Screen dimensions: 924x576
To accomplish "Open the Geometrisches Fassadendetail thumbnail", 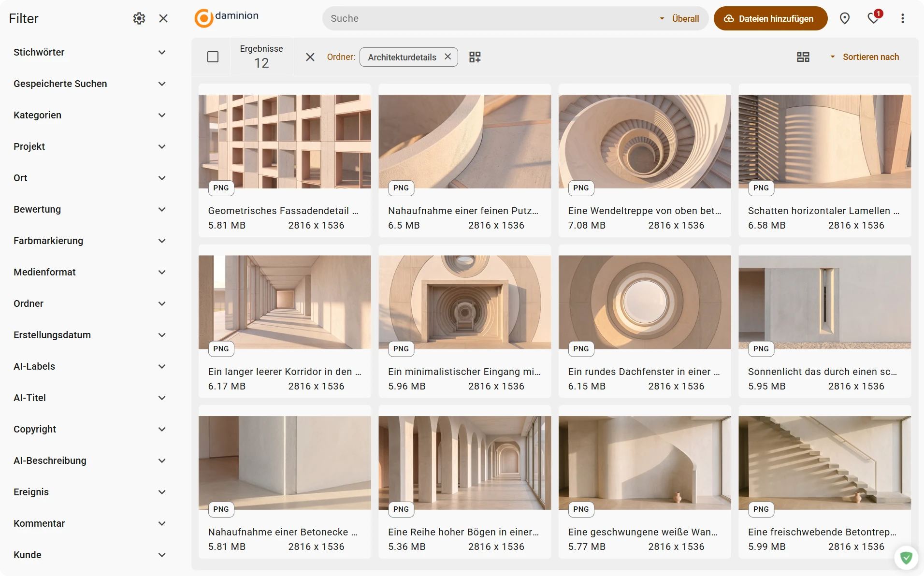I will point(285,142).
